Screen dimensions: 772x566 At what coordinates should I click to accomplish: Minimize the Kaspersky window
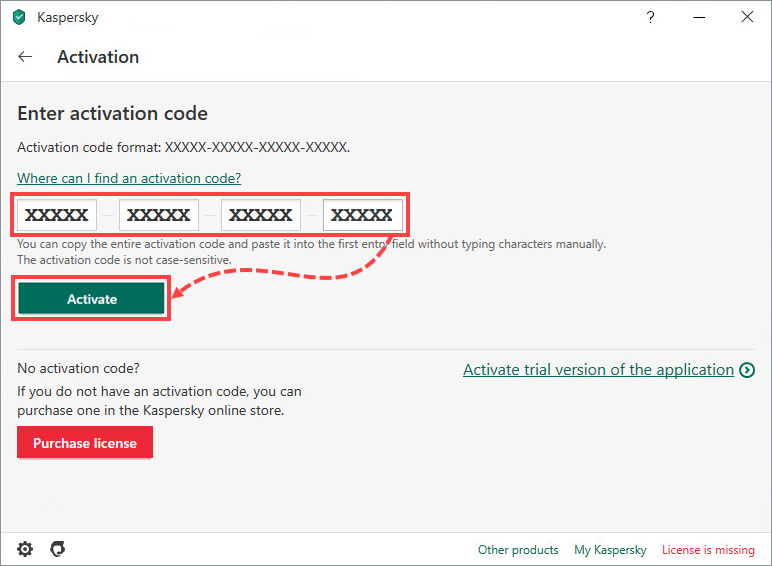point(699,17)
